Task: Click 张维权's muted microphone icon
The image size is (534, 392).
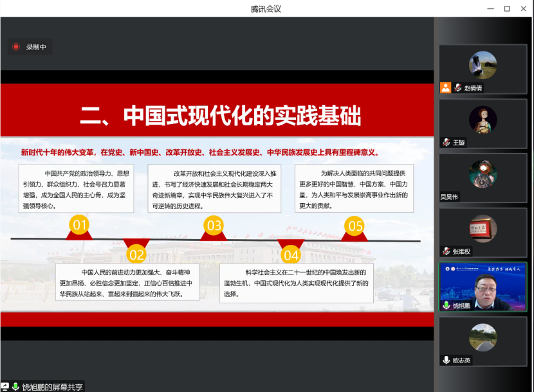Action: [x=445, y=251]
